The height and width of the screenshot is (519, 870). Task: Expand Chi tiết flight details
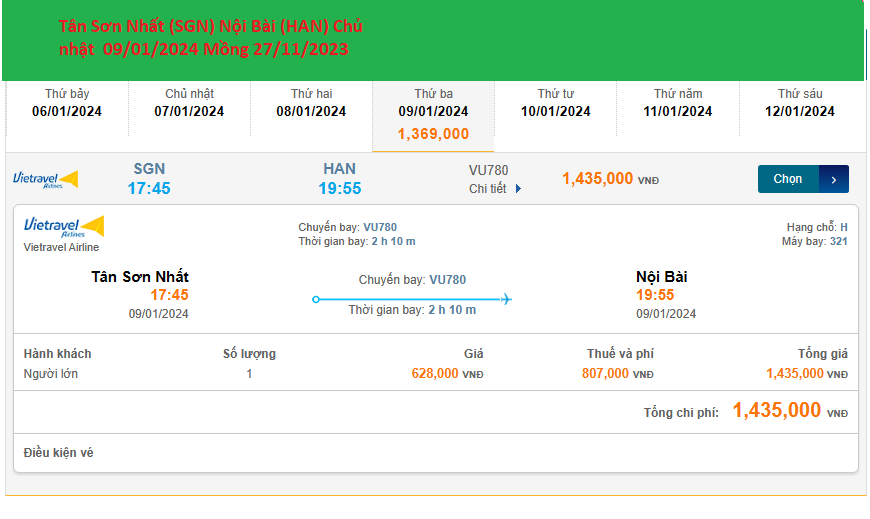[x=495, y=189]
